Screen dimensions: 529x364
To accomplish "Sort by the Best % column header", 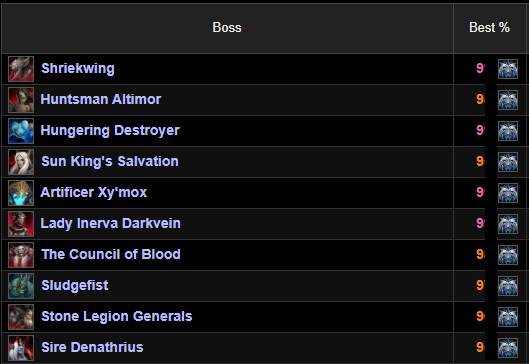I will [489, 28].
